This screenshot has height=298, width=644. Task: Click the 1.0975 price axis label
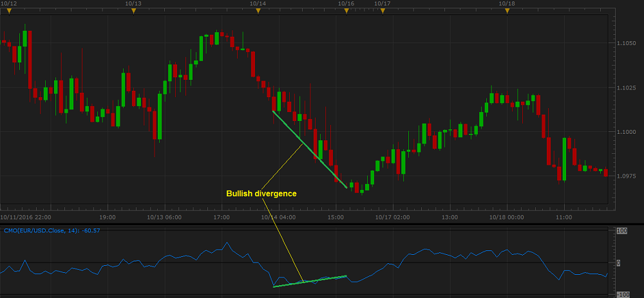pos(627,176)
